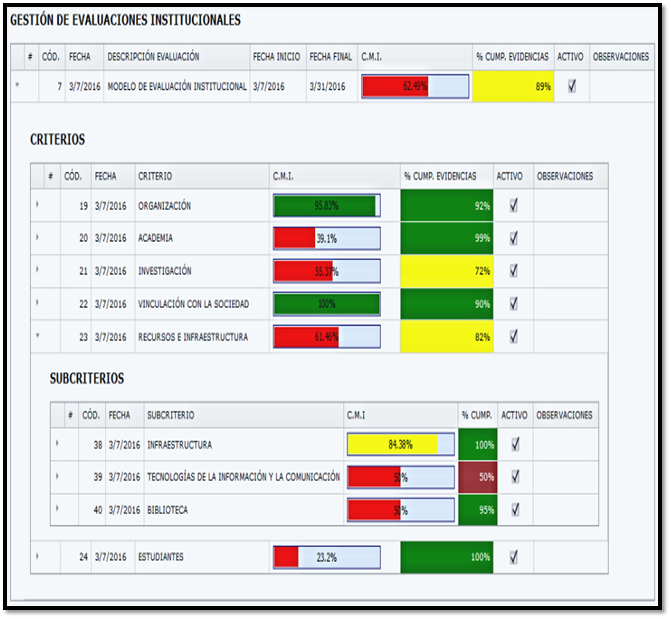
Task: Expand the ACADEMIA criterion row arrow
Action: (37, 238)
